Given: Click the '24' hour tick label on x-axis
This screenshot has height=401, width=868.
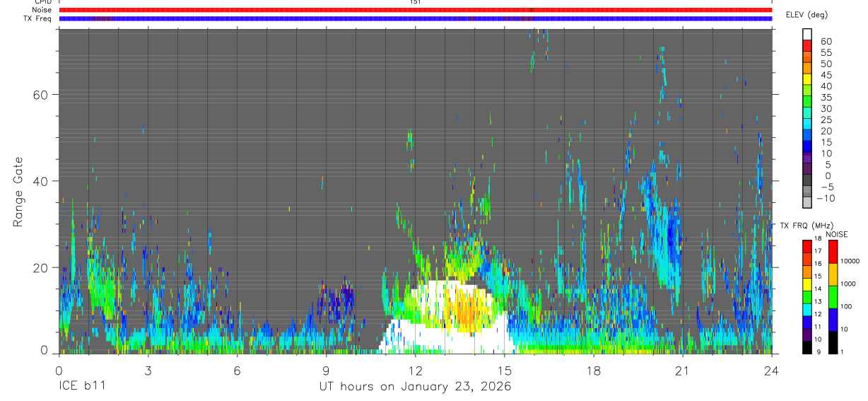Looking at the screenshot, I should click(x=771, y=371).
